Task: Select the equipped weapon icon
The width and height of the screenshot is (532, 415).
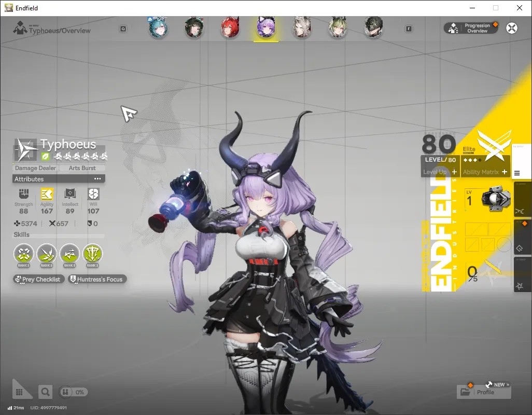Action: [x=496, y=199]
